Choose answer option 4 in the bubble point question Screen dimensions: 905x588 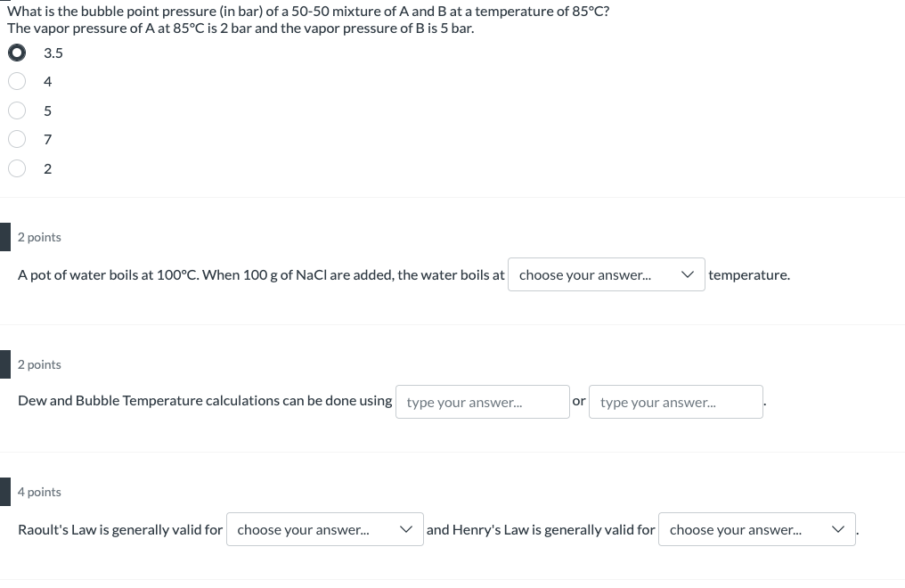[x=17, y=81]
